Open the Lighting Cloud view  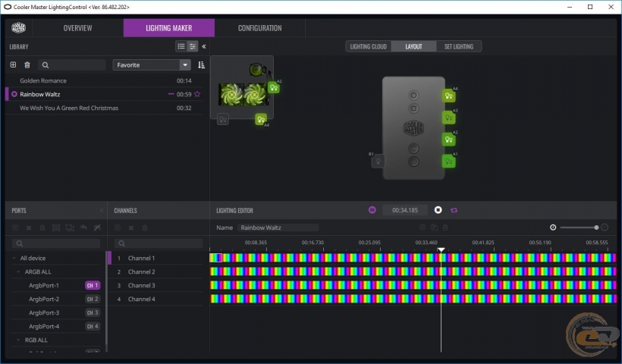click(x=368, y=46)
